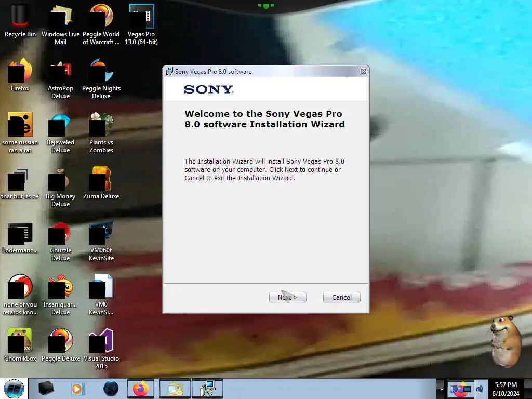The height and width of the screenshot is (399, 532).
Task: Select the Peggle World of Warcraft icon
Action: [101, 24]
